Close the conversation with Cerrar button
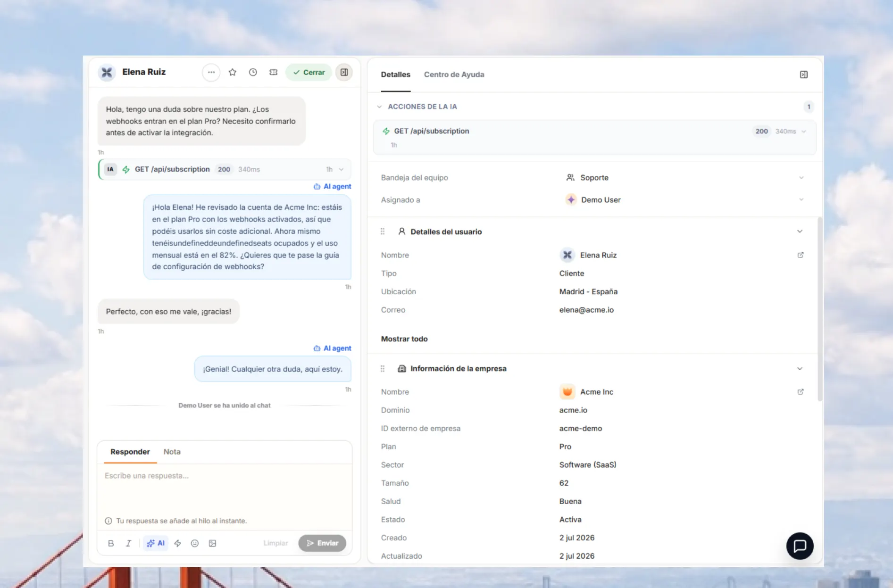Image resolution: width=893 pixels, height=588 pixels. point(309,72)
